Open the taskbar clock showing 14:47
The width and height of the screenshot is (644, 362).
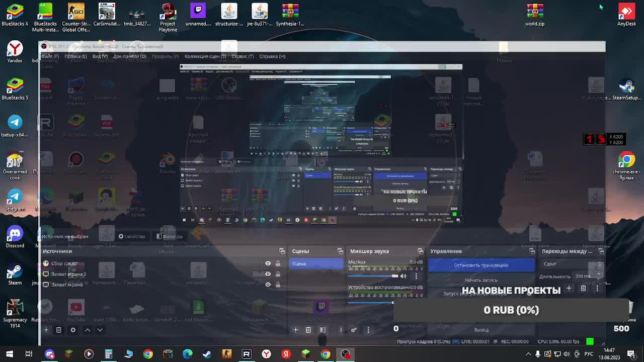click(609, 353)
